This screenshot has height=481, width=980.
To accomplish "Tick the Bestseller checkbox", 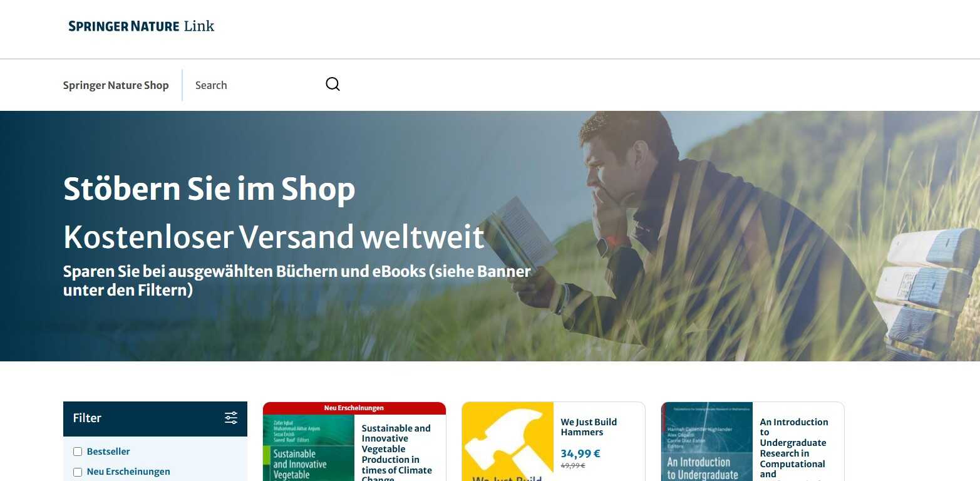I will click(78, 452).
